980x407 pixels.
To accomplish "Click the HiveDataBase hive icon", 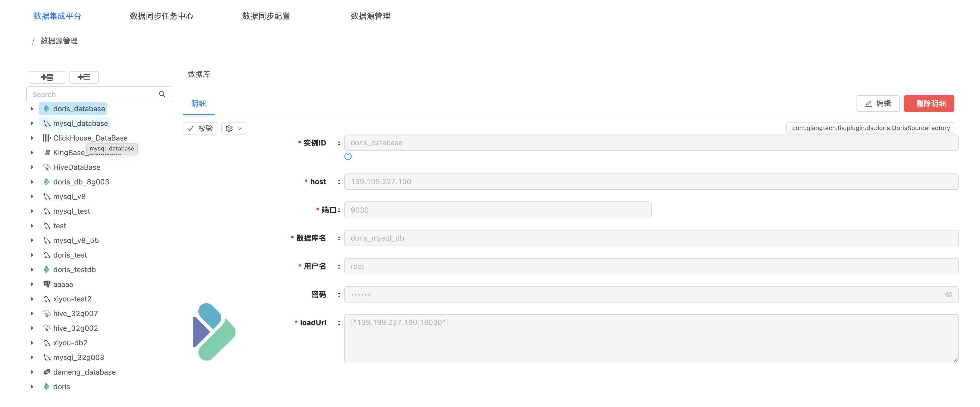I will tap(46, 167).
